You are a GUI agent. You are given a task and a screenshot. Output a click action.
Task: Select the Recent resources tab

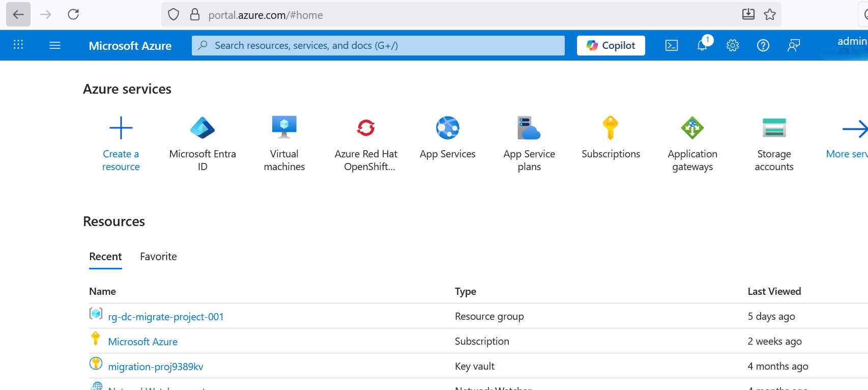(105, 257)
